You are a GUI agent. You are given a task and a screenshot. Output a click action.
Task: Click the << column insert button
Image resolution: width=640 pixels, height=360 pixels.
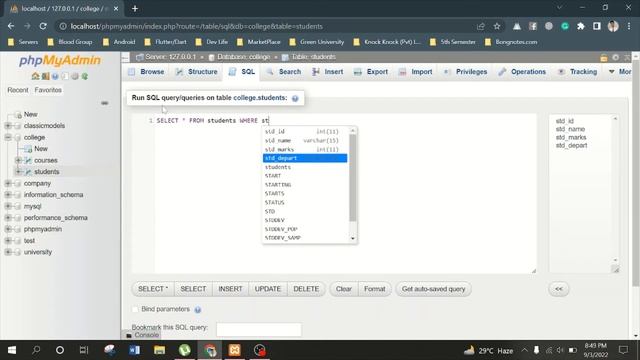[559, 289]
